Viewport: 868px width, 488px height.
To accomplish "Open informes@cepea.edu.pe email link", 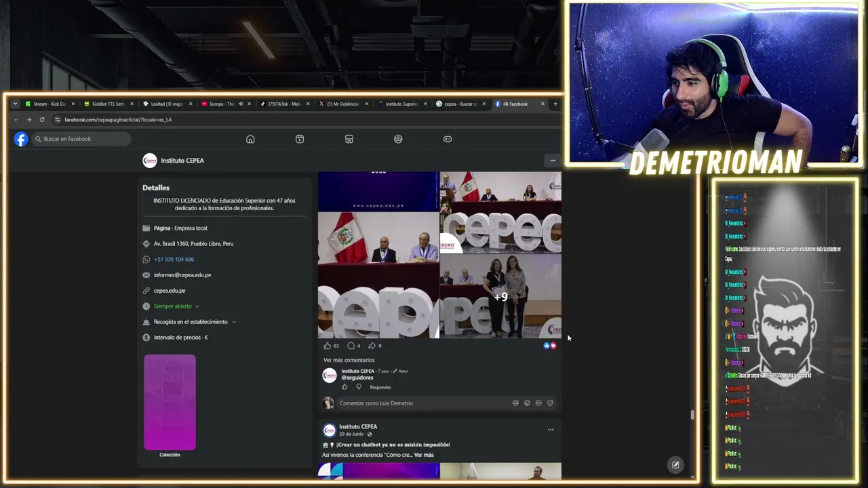I will pos(182,275).
